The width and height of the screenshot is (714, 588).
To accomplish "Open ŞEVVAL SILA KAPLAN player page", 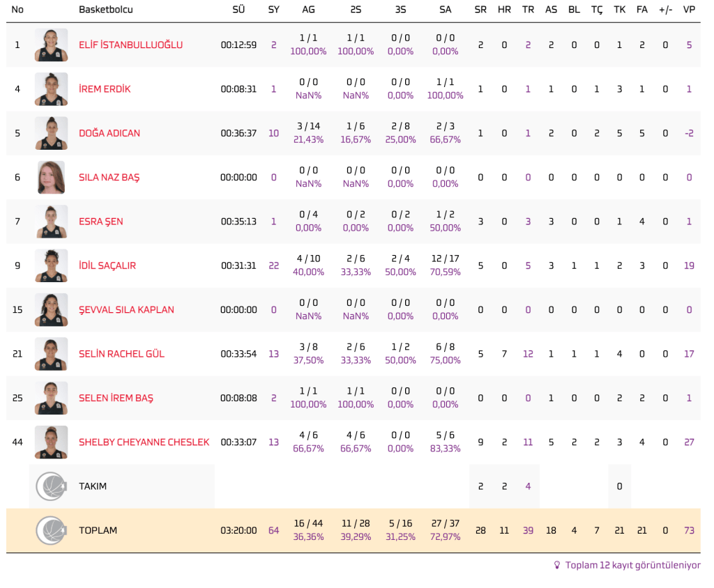I will point(126,309).
